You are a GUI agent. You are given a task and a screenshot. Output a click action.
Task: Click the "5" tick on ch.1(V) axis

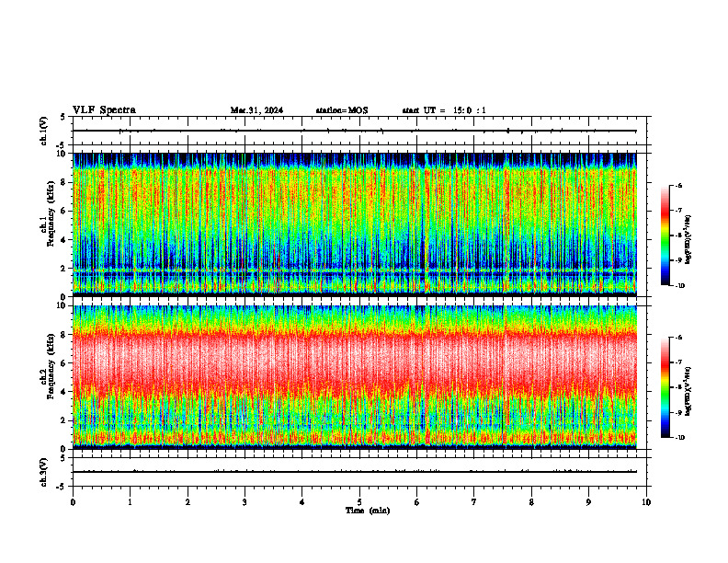tap(63, 117)
